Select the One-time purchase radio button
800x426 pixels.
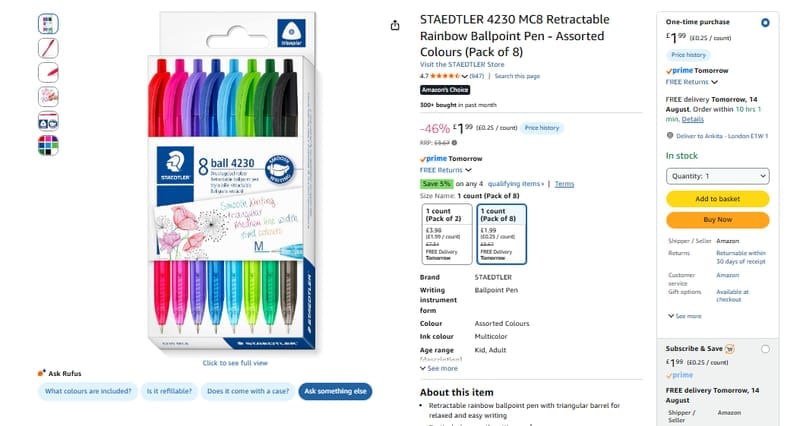click(765, 22)
